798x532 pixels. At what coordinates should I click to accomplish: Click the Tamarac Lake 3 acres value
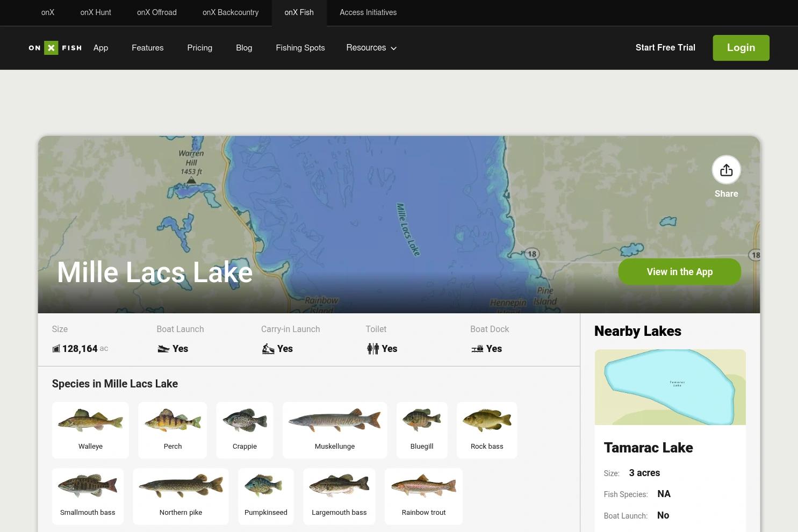[645, 473]
